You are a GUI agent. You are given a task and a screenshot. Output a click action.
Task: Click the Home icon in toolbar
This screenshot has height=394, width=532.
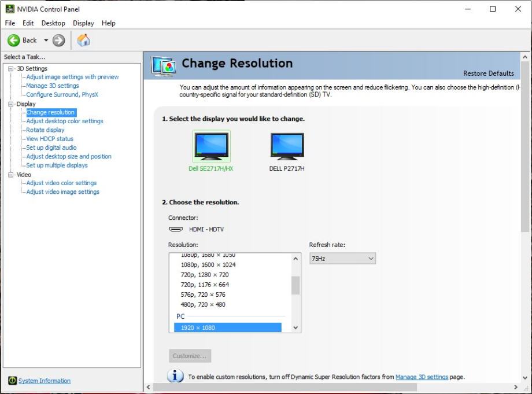point(83,40)
